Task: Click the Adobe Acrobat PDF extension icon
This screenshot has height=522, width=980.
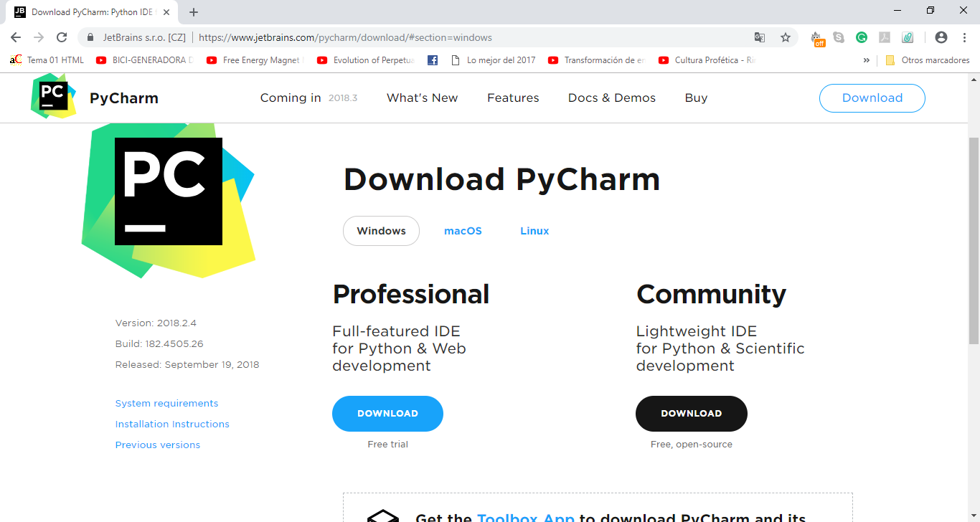Action: [x=885, y=37]
